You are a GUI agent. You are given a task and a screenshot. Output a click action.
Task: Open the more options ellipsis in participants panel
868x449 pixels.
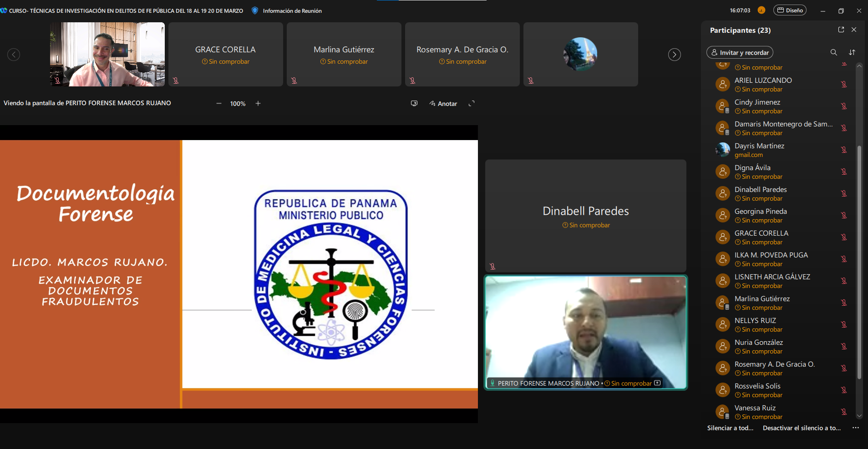click(x=856, y=428)
